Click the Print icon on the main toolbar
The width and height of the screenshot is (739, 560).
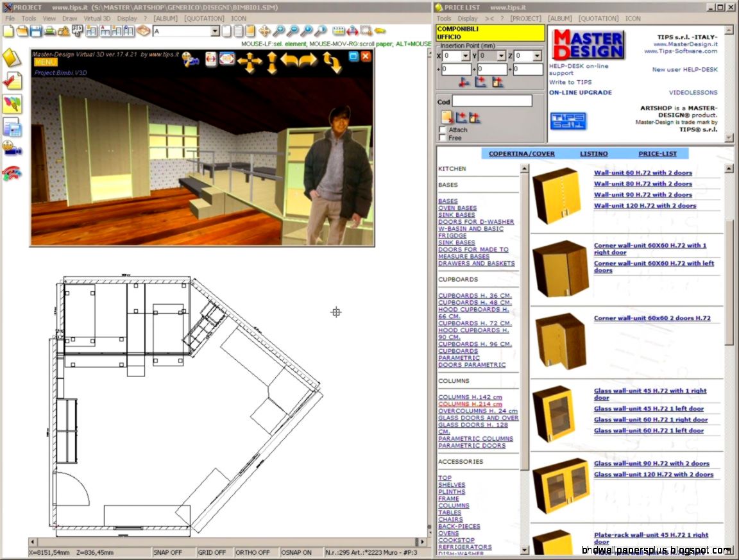pyautogui.click(x=50, y=32)
